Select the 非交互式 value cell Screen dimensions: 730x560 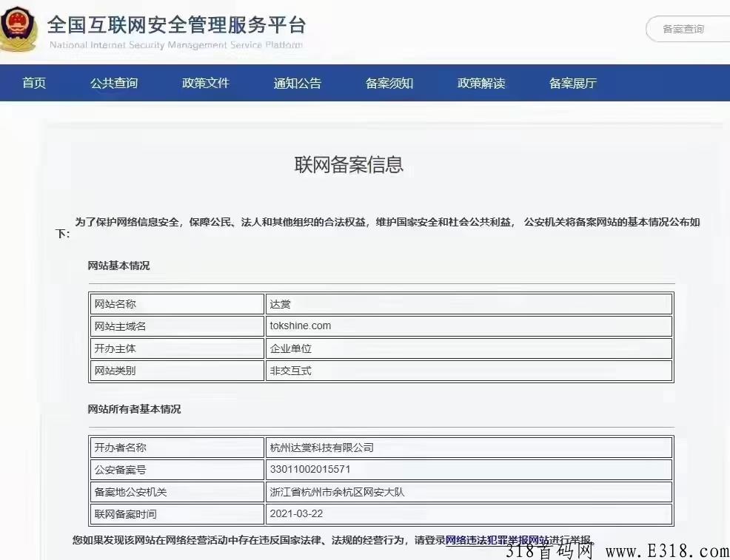click(469, 371)
